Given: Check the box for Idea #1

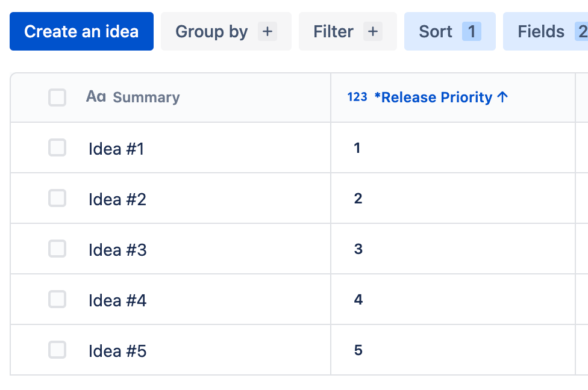Looking at the screenshot, I should click(57, 148).
